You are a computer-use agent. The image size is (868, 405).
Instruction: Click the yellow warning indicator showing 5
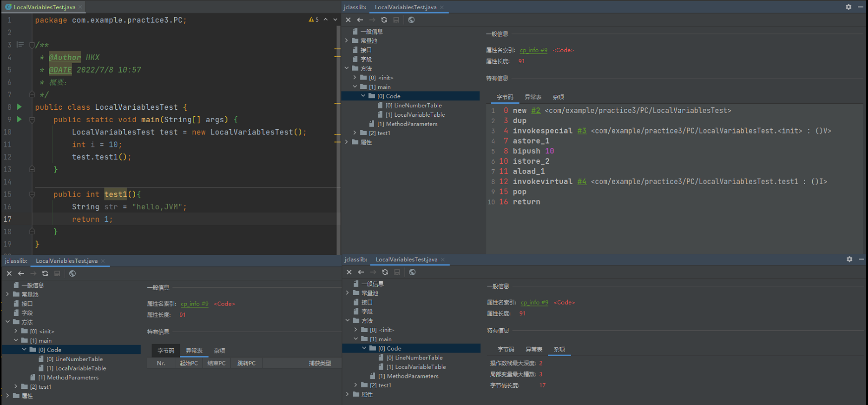[314, 20]
